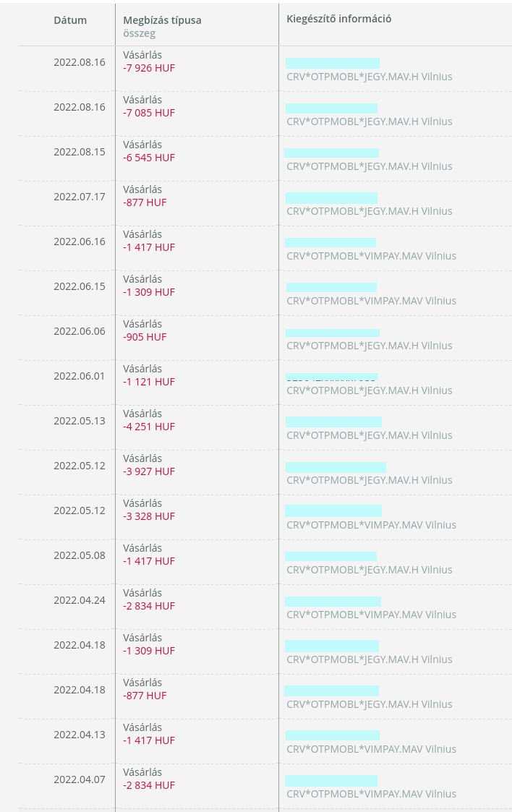Select the -7 926 HUF purchase amount

tap(149, 68)
